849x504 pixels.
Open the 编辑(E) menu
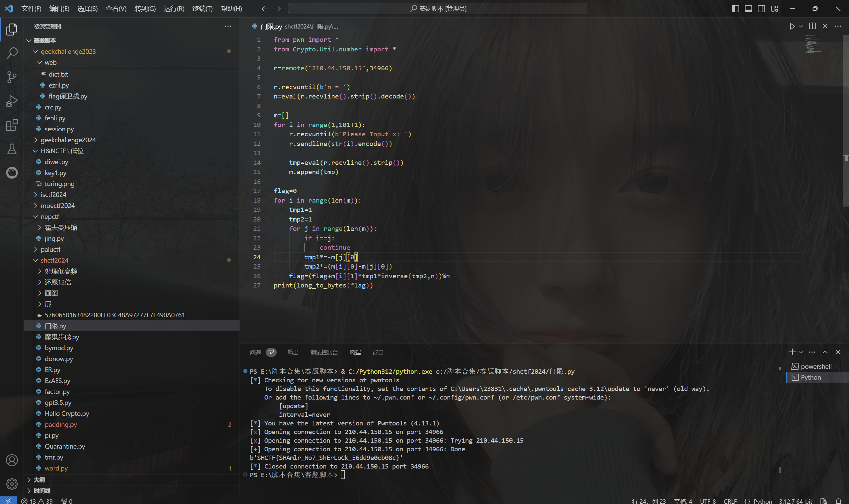(59, 9)
